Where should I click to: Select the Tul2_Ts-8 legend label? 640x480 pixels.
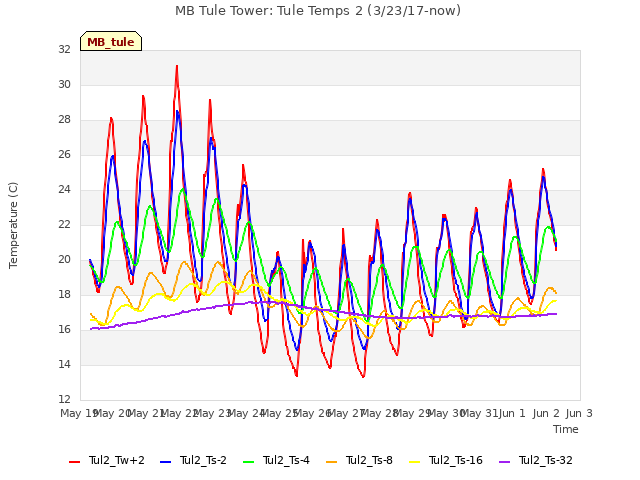369,460
